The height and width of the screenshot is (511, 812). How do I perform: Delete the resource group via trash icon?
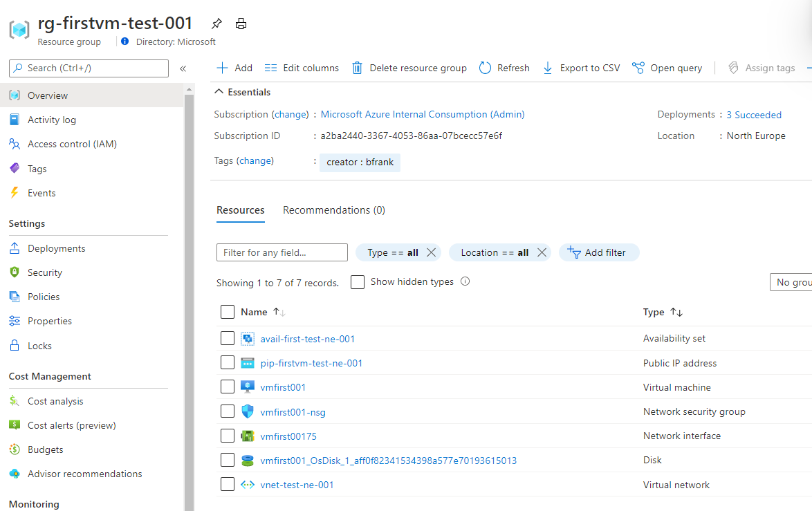[x=357, y=68]
